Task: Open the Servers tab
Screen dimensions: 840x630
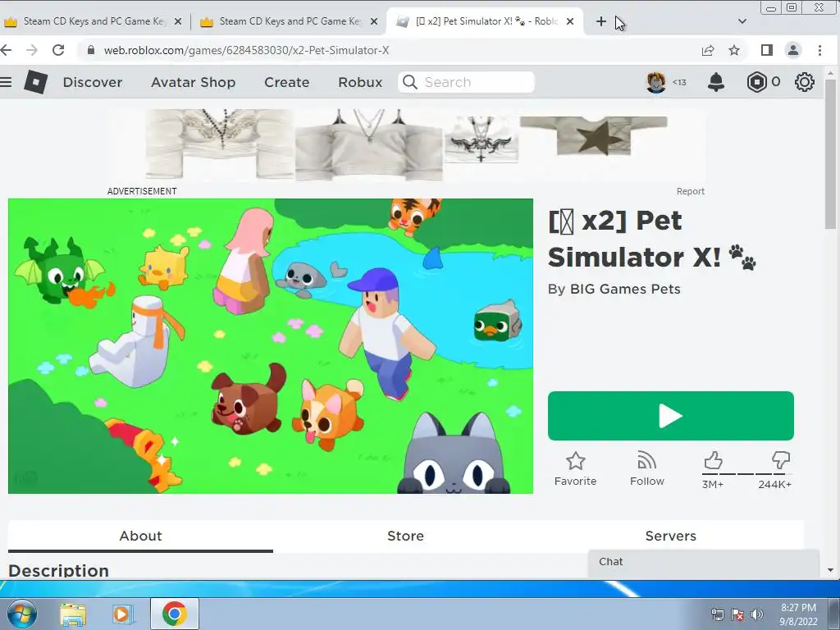Action: [x=671, y=536]
